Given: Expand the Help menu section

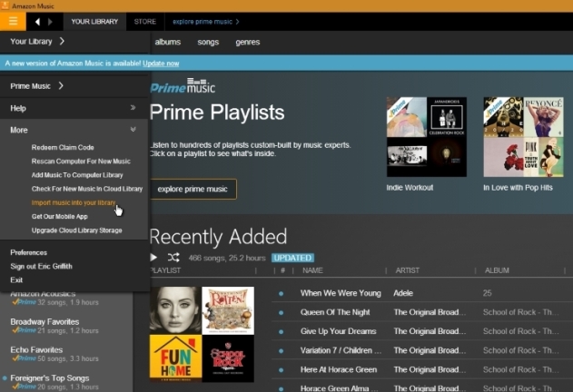Looking at the screenshot, I should click(133, 108).
